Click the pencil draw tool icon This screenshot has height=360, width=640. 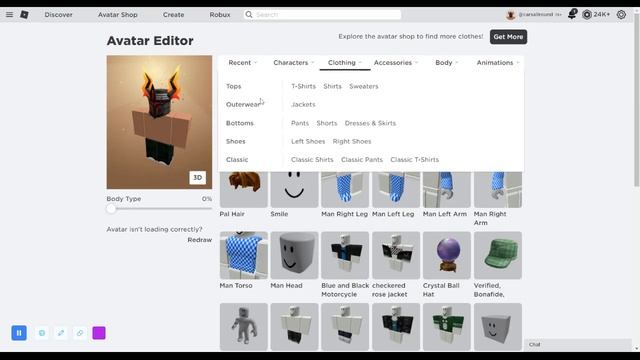click(61, 333)
